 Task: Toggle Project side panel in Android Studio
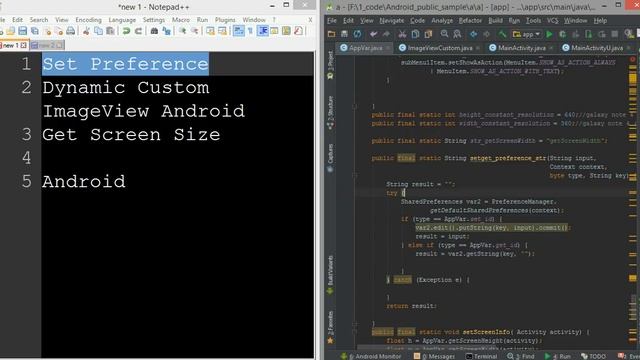(x=330, y=65)
